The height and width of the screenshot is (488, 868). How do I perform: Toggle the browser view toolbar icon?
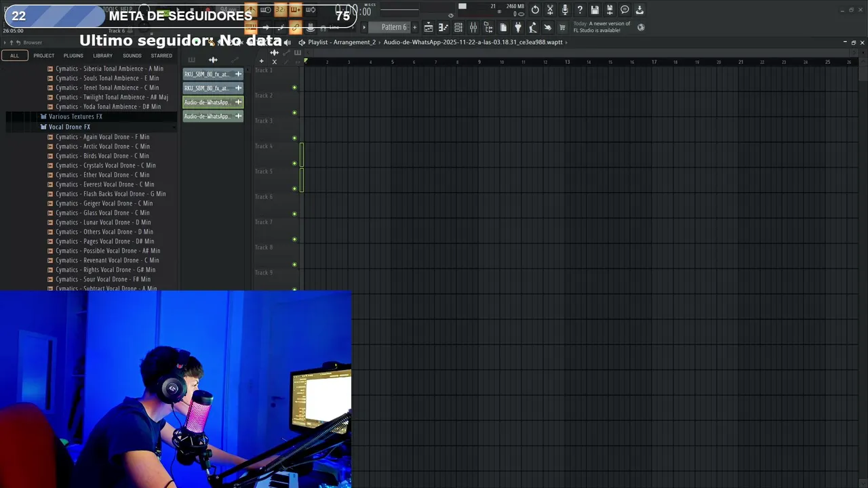pos(488,27)
